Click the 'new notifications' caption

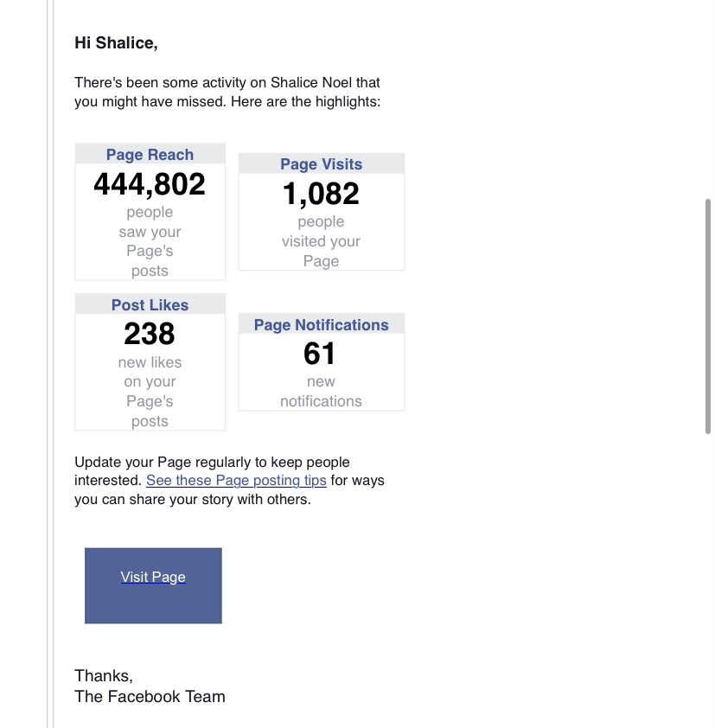coord(321,391)
